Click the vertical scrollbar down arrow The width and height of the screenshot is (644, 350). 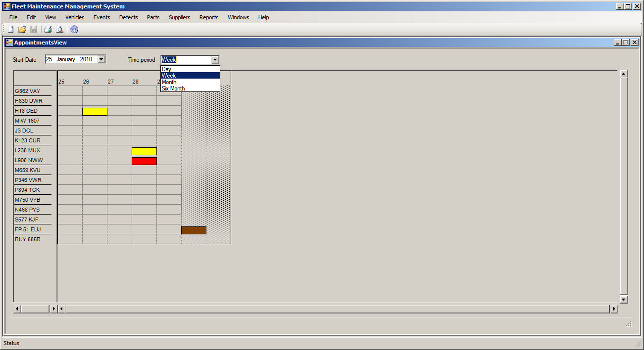tap(624, 299)
